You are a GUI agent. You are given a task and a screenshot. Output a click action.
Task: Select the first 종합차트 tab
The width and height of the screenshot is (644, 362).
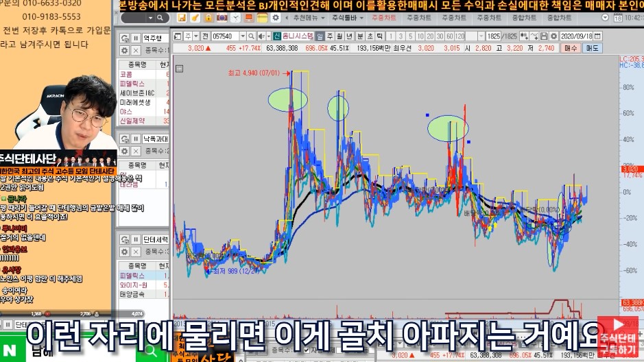[x=524, y=18]
